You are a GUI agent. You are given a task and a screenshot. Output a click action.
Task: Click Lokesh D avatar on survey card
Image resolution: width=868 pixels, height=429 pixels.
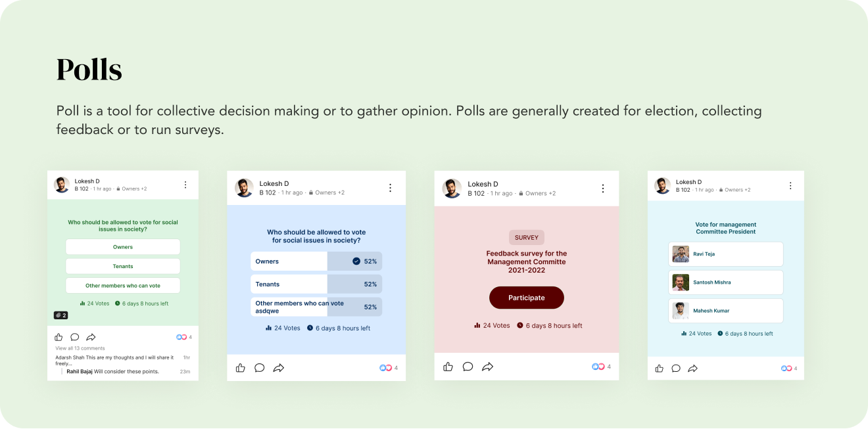[452, 188]
